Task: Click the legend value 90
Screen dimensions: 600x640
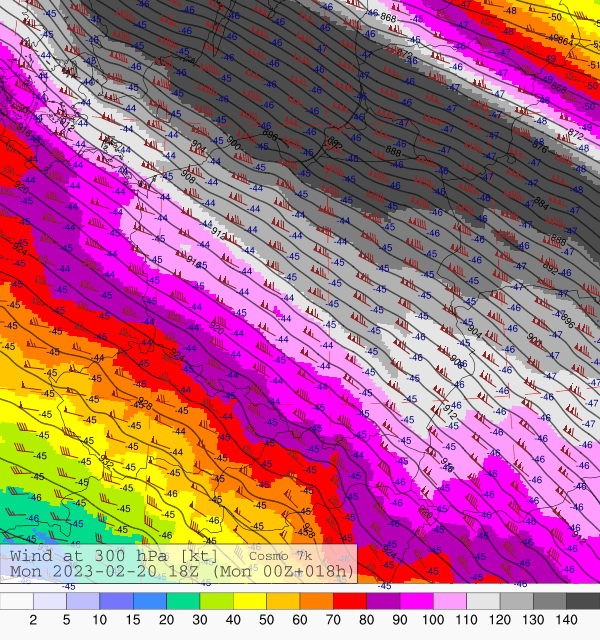Action: click(400, 620)
